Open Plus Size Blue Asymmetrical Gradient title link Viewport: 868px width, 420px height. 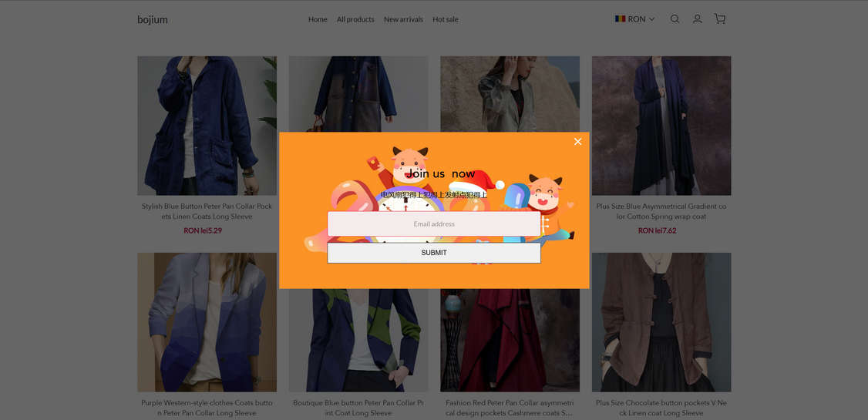[x=661, y=211]
